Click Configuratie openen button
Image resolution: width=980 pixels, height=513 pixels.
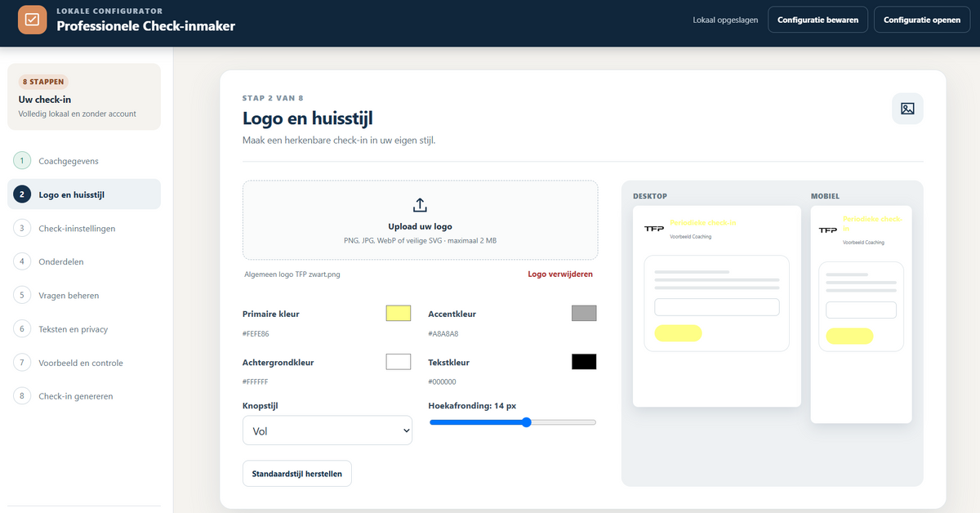(922, 20)
